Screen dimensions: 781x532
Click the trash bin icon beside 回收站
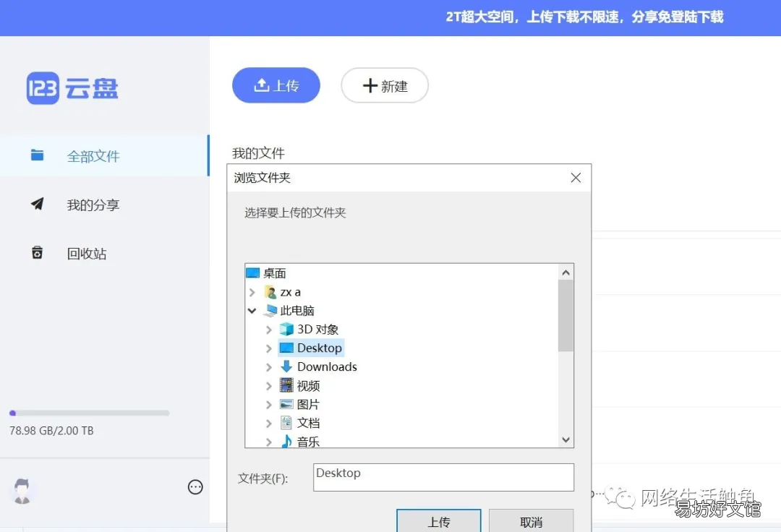click(x=38, y=252)
